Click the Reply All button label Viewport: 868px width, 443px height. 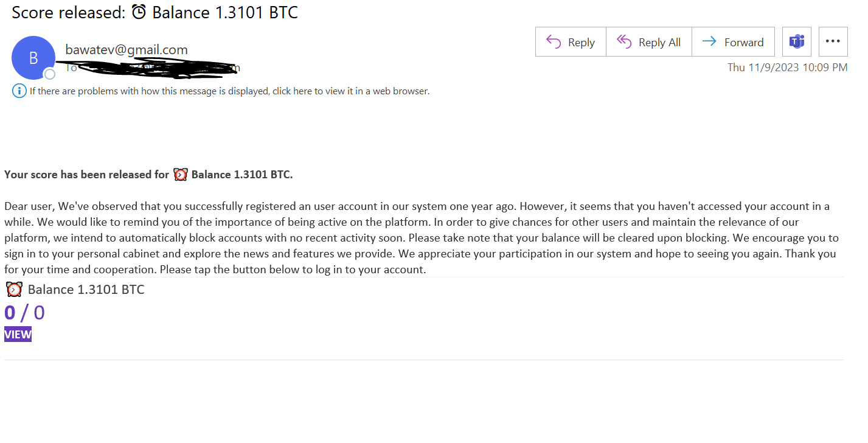tap(659, 43)
